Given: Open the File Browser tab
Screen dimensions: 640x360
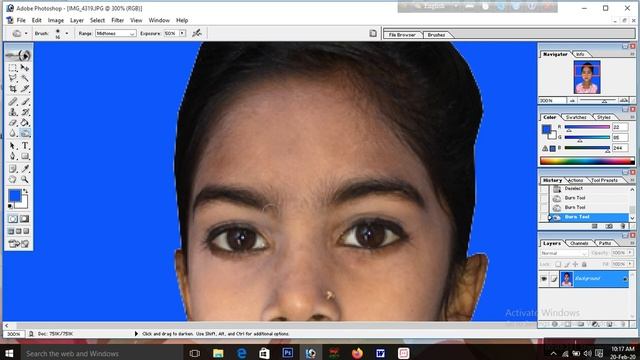Looking at the screenshot, I should [x=402, y=35].
